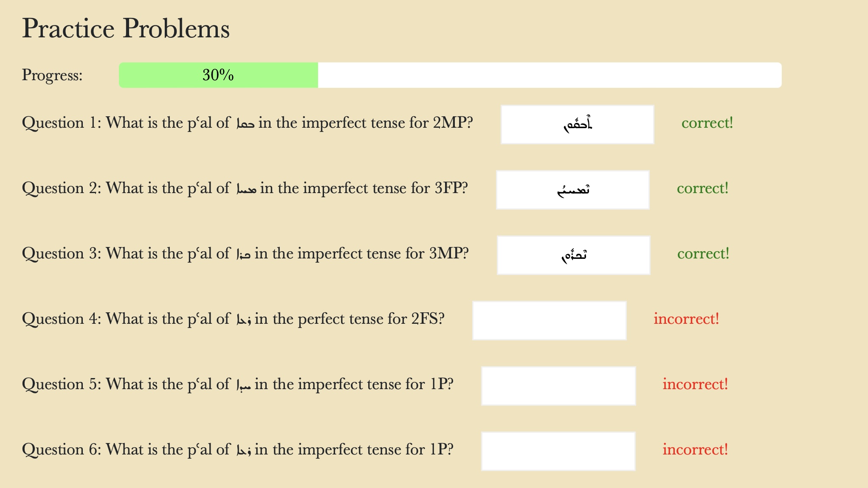
Task: Click the Question 6 imperfect tense question text
Action: click(238, 450)
